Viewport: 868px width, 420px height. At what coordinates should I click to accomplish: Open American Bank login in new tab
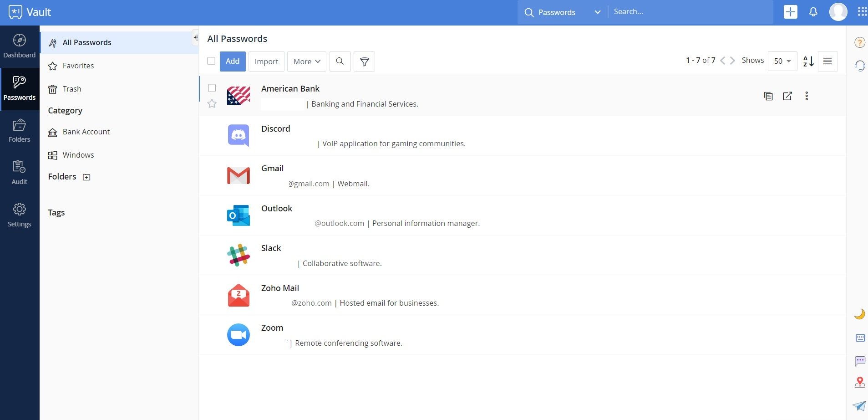(787, 96)
